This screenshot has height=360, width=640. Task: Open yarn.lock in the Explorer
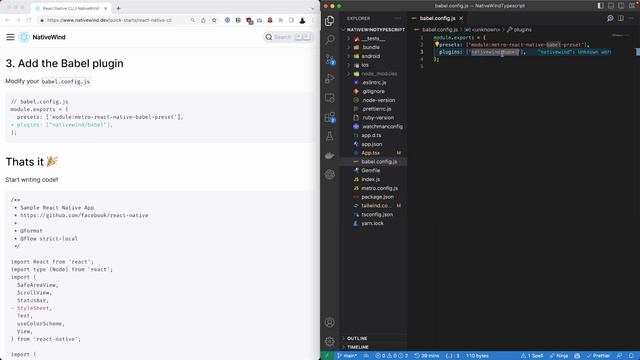pyautogui.click(x=373, y=223)
